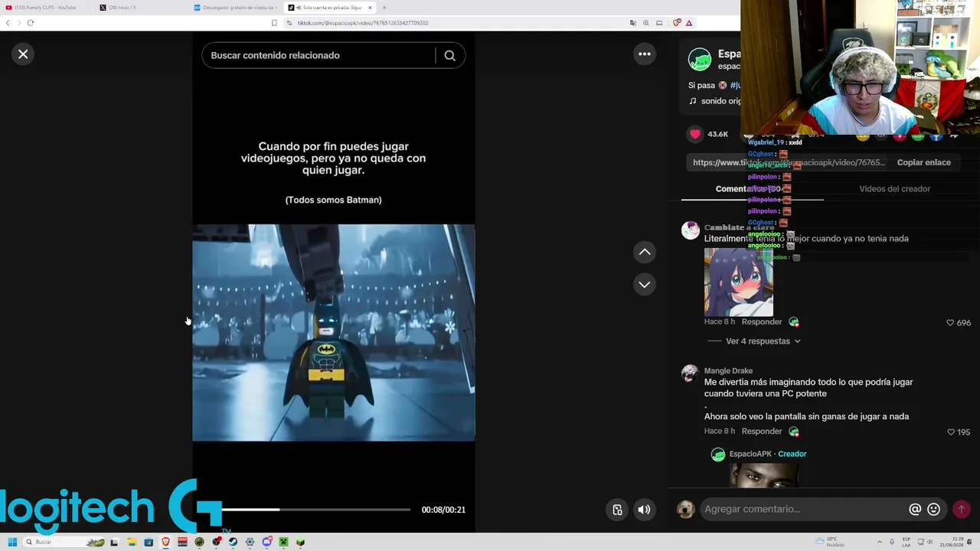The height and width of the screenshot is (551, 980).
Task: Click the Batman video to pause playback
Action: (x=333, y=333)
